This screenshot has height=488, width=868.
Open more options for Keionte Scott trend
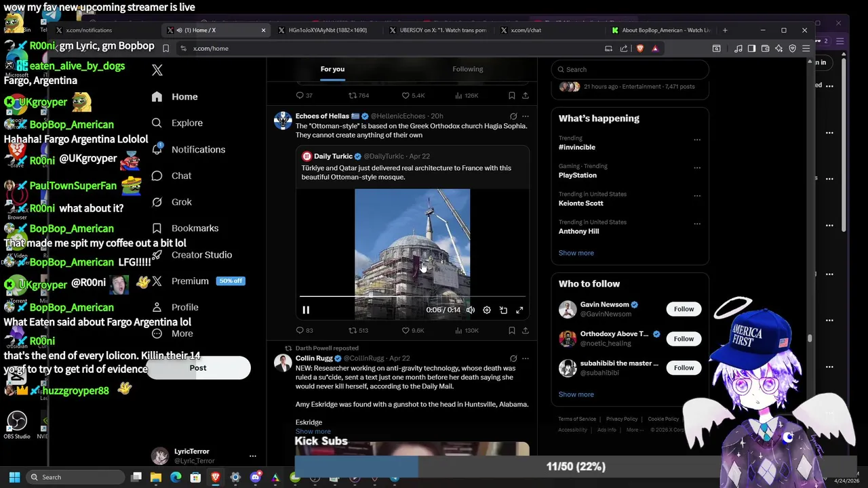point(696,196)
